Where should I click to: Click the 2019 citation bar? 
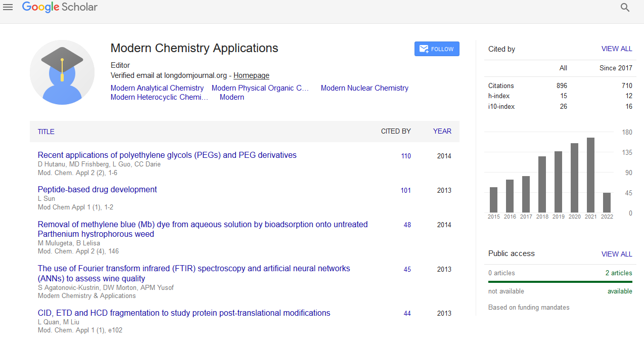[558, 182]
